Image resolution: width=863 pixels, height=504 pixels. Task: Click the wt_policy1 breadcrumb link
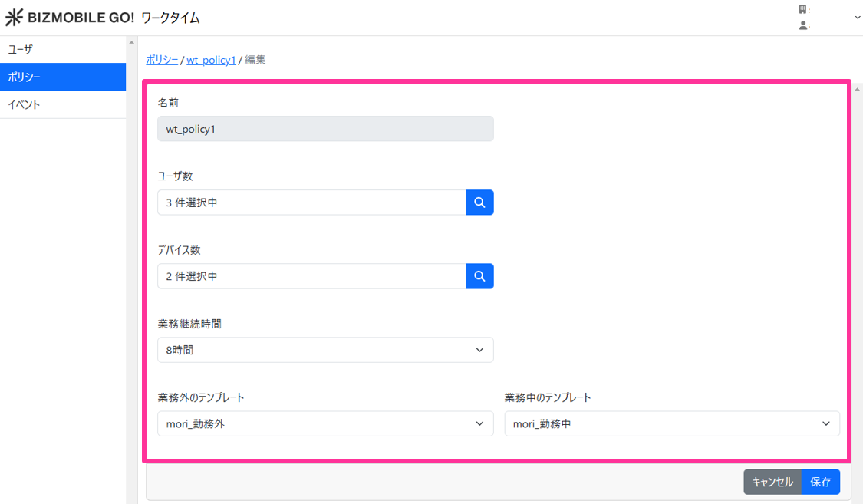(211, 60)
